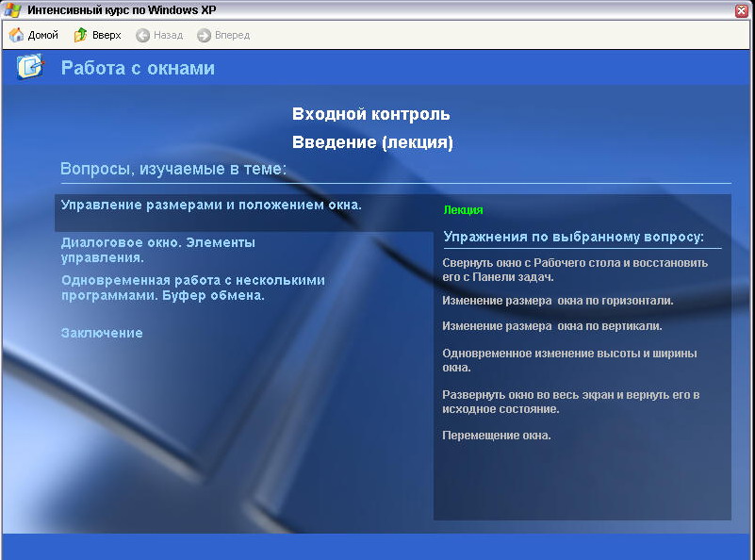
Task: Start exercise Одновременное изменение высоты и ширины
Action: 569,360
